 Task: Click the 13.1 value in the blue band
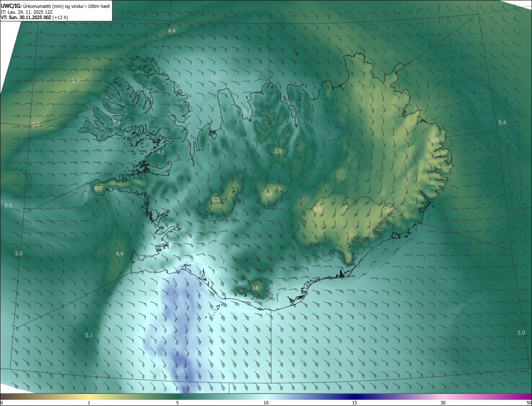[x=186, y=391]
